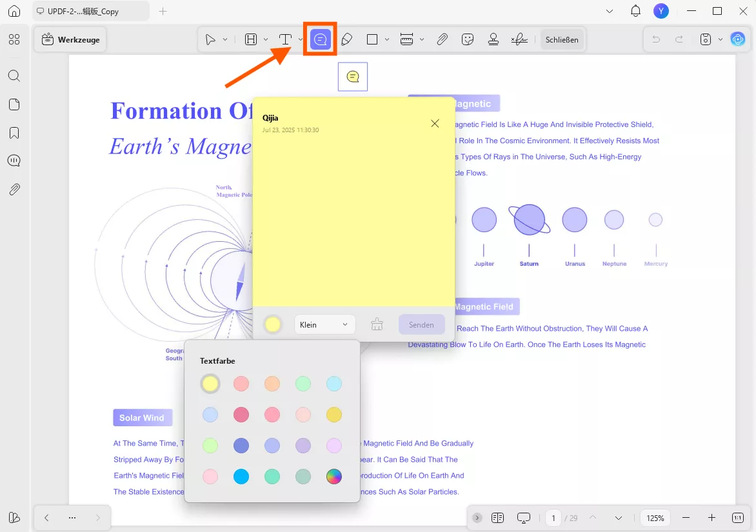
Task: Click the sticky note marker on page
Action: coord(353,77)
